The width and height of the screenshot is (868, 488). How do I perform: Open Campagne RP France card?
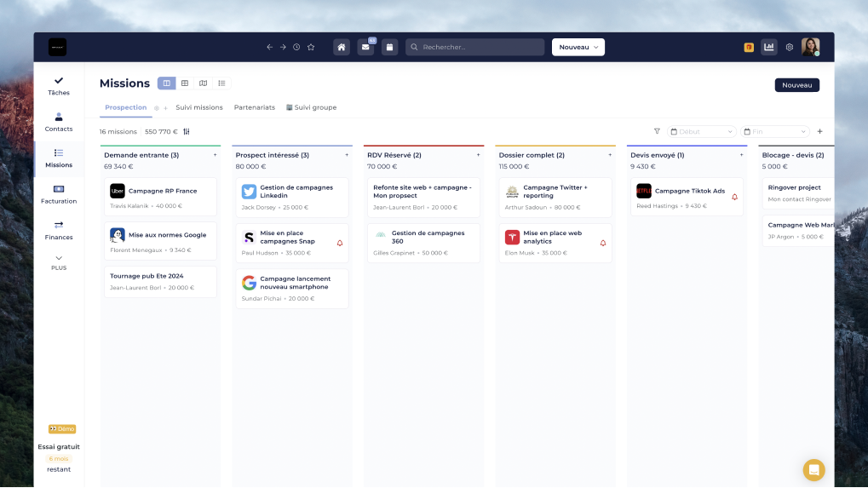point(160,197)
